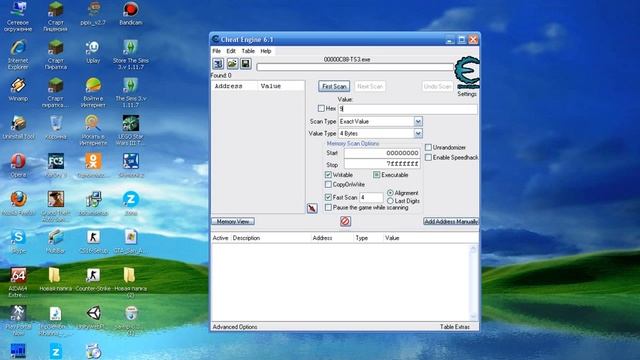This screenshot has width=640, height=360.
Task: Open Memory View button
Action: coord(233,221)
